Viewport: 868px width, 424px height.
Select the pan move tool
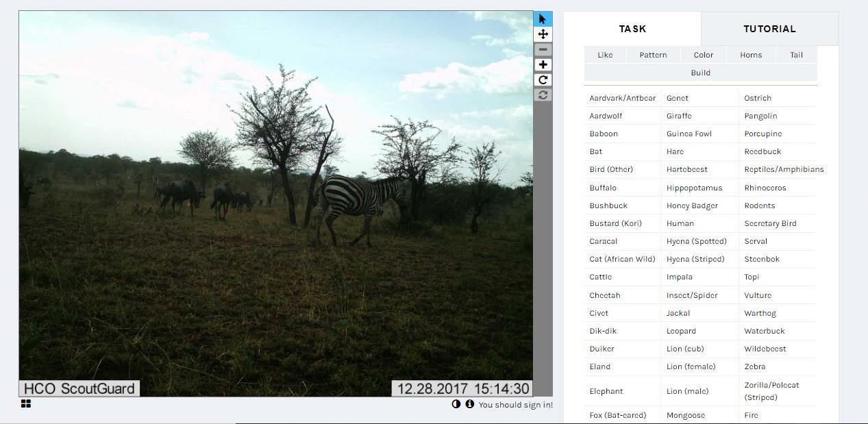pyautogui.click(x=543, y=34)
